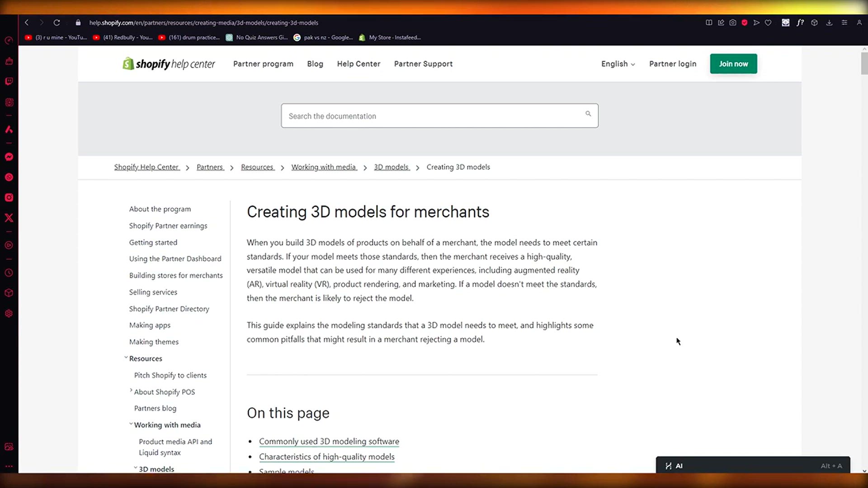The image size is (868, 488).
Task: Click the Shopify help center logo
Action: coord(169,64)
